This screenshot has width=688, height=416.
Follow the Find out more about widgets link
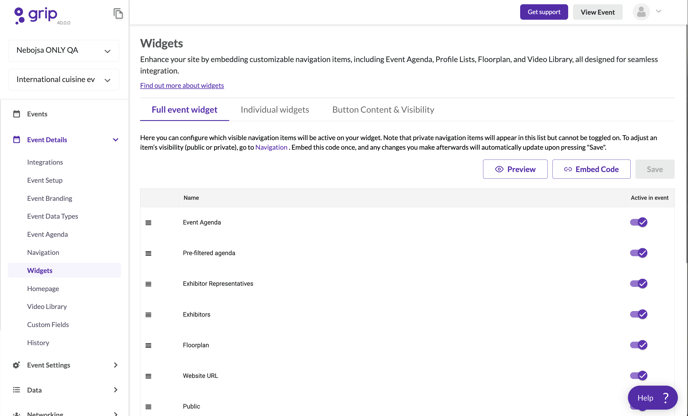click(182, 86)
